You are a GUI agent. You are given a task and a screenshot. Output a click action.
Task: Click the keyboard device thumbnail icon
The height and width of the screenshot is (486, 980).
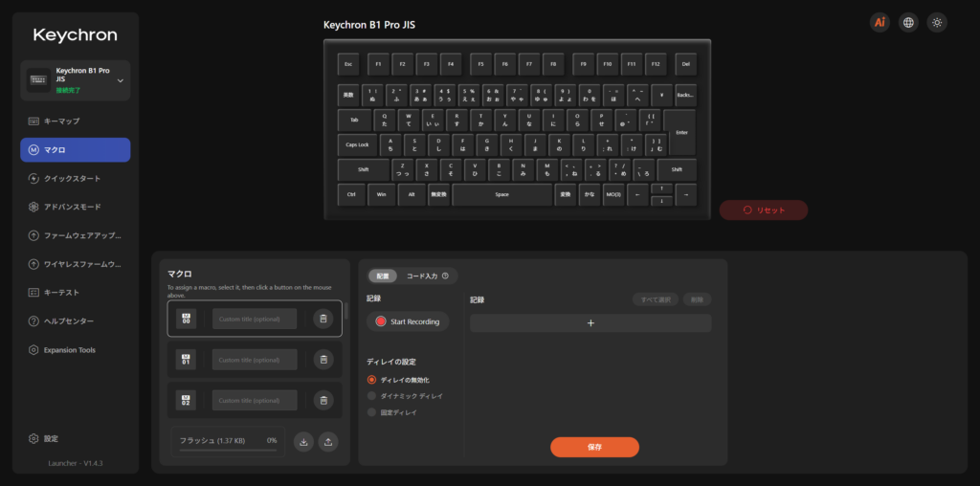point(38,80)
